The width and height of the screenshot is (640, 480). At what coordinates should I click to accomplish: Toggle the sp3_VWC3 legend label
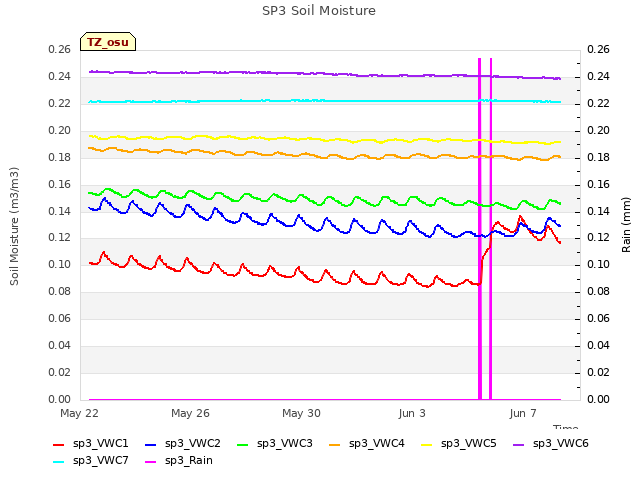(285, 444)
